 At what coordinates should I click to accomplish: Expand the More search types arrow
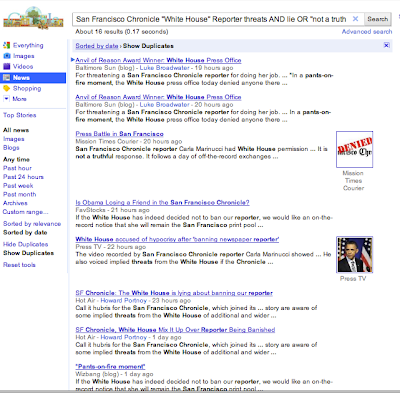[x=6, y=99]
